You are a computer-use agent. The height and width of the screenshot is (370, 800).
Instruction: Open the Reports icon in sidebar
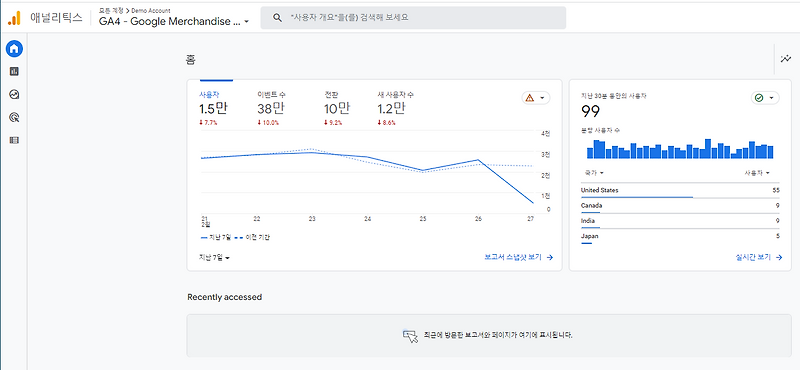pos(14,71)
